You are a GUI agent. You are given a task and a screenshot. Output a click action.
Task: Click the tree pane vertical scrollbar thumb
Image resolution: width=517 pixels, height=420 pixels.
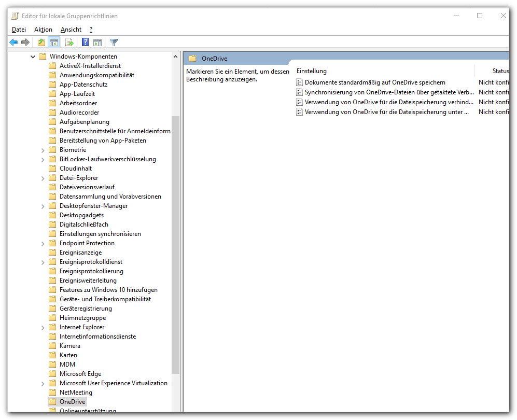coord(175,245)
